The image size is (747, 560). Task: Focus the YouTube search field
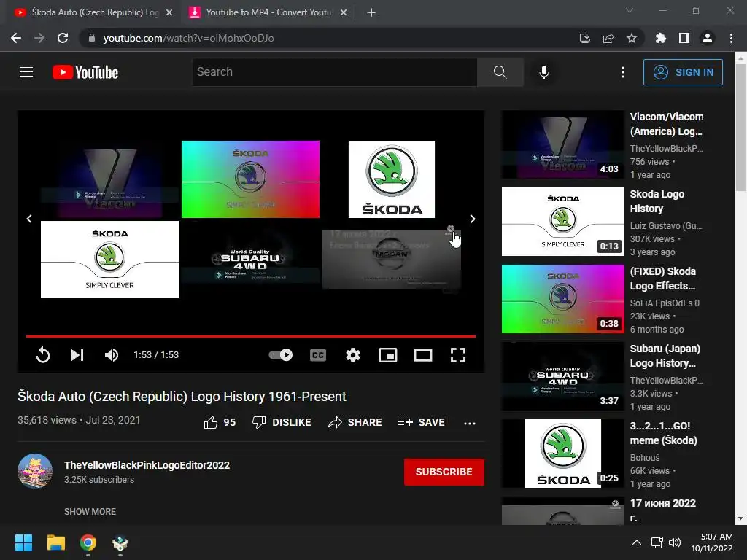tap(334, 72)
